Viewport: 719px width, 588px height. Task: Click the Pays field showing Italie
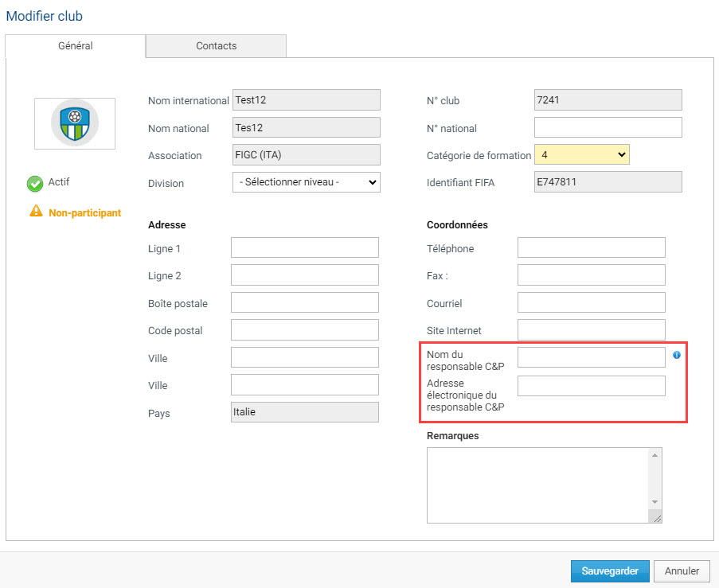pyautogui.click(x=305, y=412)
